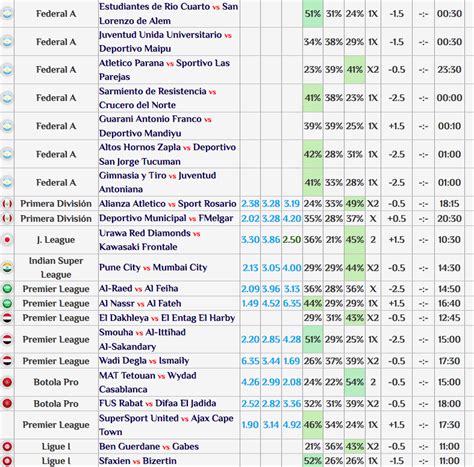Open Ben Guerdane vs Gabes match
The image size is (474, 467).
click(x=149, y=446)
